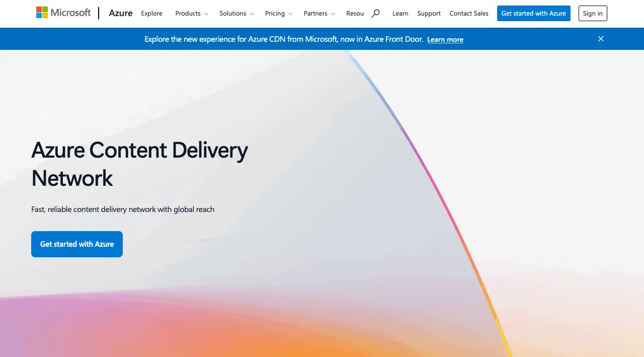Open the truncated Resources menu
The height and width of the screenshot is (357, 644).
355,14
